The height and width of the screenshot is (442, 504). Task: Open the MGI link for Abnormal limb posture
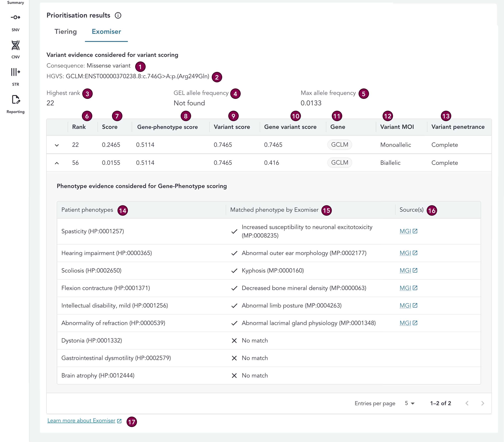406,305
